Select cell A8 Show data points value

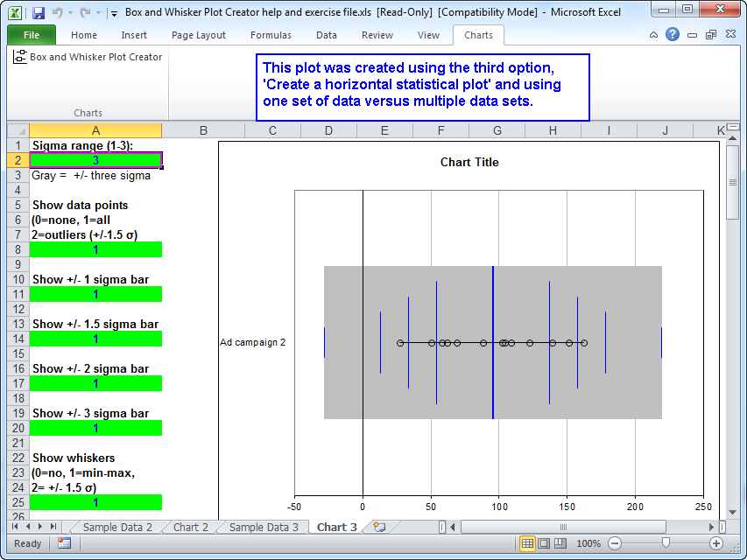pos(95,249)
